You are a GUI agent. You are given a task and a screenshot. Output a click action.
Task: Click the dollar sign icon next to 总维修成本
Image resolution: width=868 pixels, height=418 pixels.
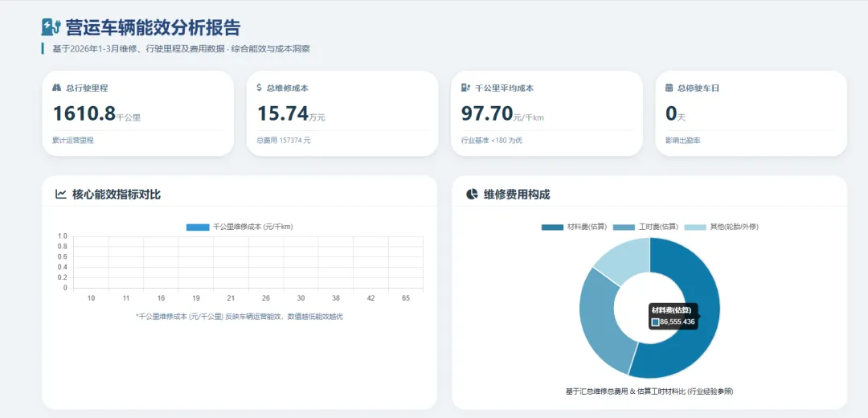click(x=259, y=88)
